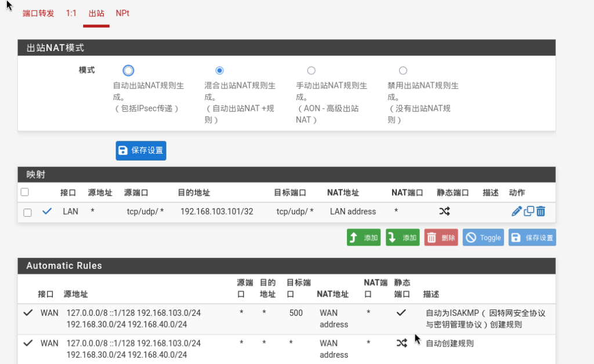Click the trash delete icon in LAN row

coord(541,212)
